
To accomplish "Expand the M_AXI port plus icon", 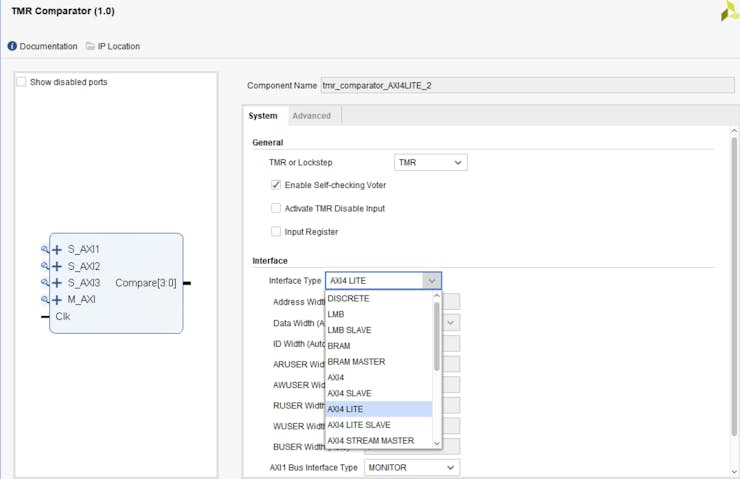I will coord(57,300).
